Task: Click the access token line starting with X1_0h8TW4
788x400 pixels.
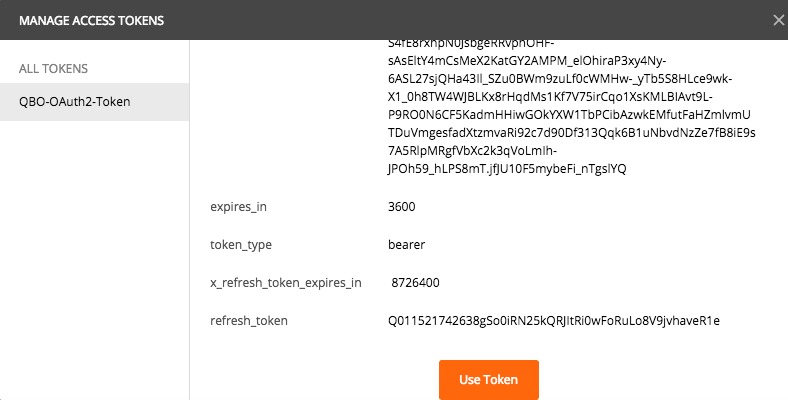Action: (550, 96)
